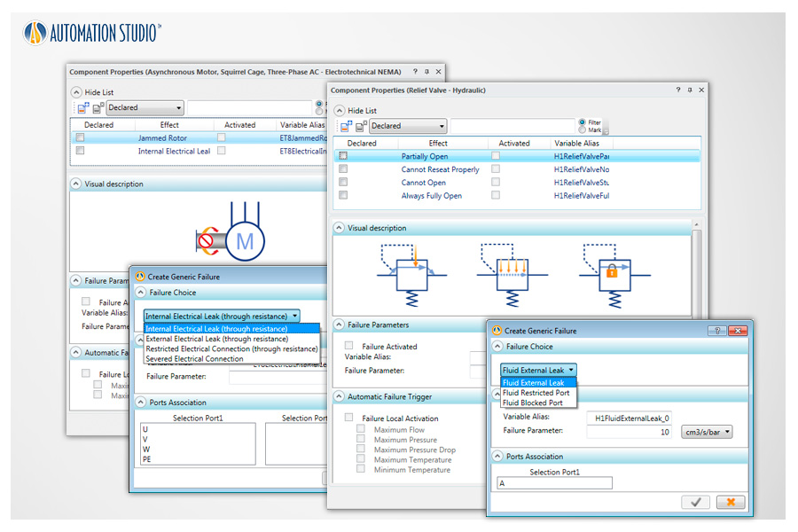798x532 pixels.
Task: Choose Fluid Restricted Port option
Action: click(536, 393)
